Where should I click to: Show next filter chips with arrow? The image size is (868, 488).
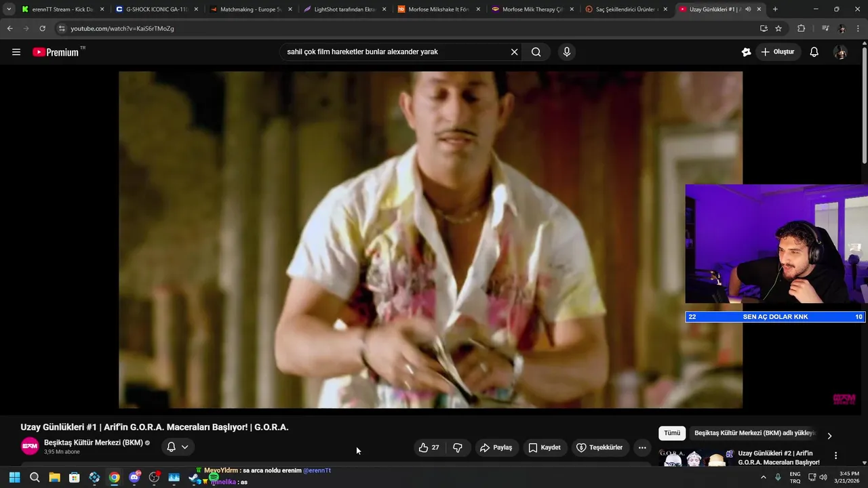coord(829,436)
